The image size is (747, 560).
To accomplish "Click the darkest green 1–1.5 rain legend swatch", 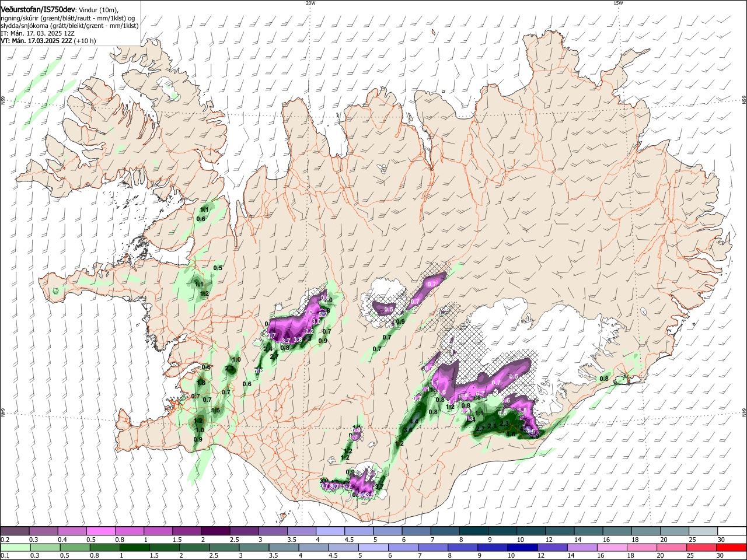I will [136, 547].
